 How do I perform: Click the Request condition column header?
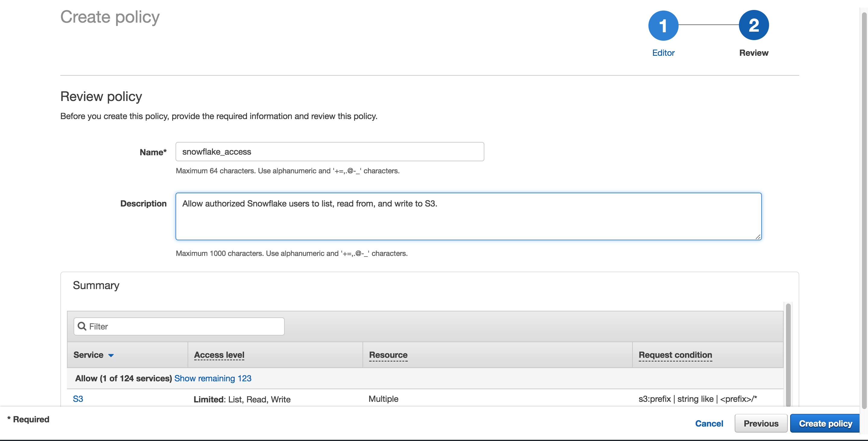pyautogui.click(x=675, y=355)
